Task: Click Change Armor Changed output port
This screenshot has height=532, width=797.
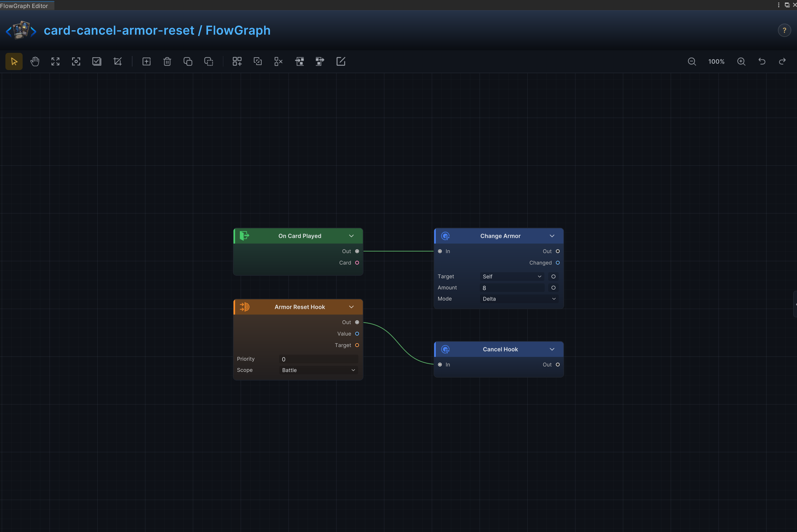Action: [x=558, y=263]
